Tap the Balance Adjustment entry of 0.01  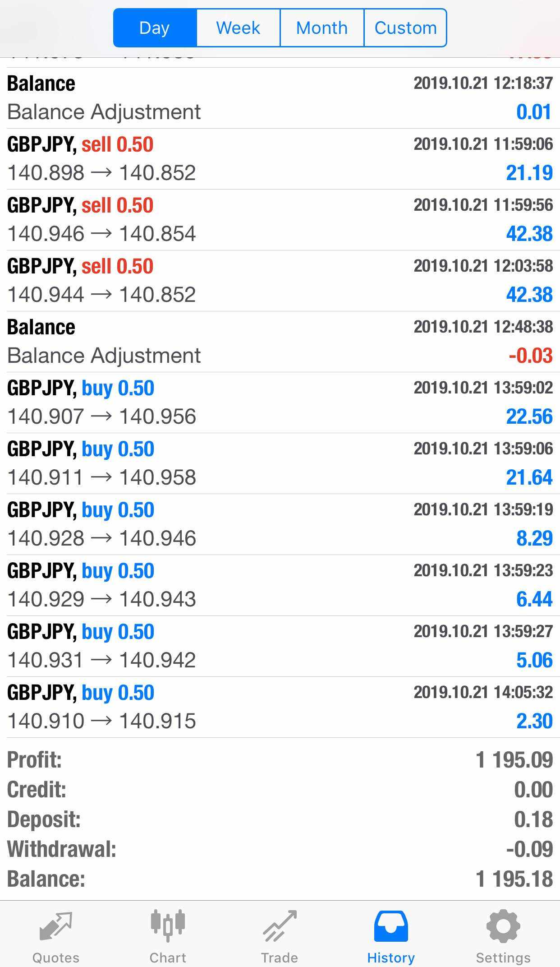[280, 98]
